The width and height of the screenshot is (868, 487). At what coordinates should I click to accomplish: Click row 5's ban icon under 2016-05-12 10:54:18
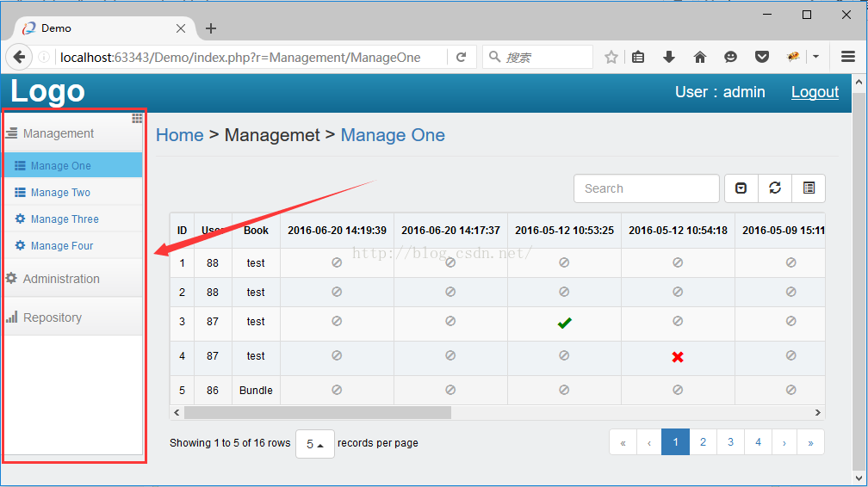click(x=678, y=390)
